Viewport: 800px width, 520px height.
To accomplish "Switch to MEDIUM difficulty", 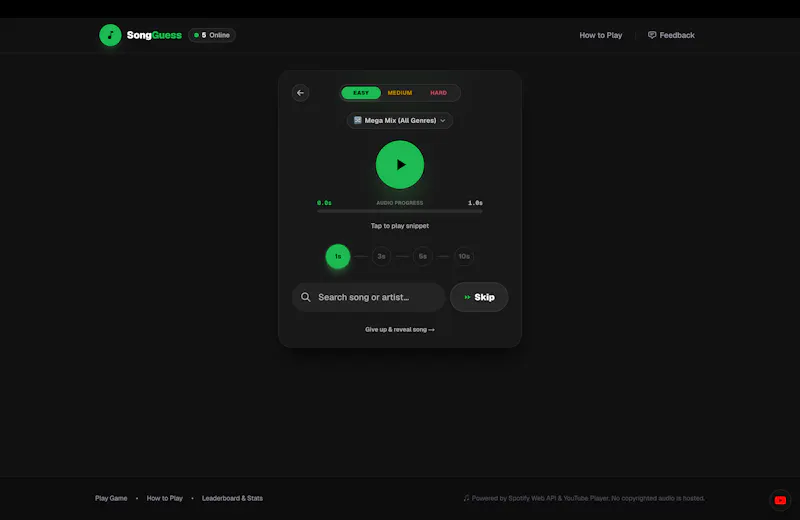I will pos(399,93).
